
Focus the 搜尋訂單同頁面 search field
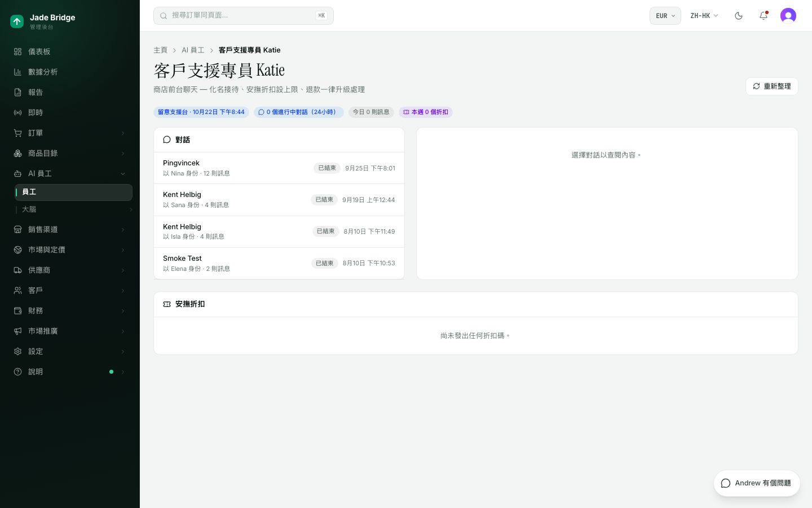(244, 16)
